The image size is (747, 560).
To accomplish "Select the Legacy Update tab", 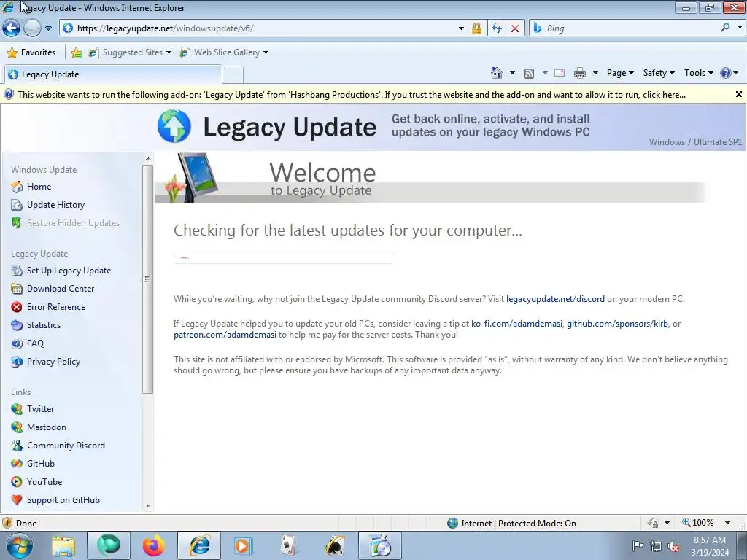I will pos(113,74).
